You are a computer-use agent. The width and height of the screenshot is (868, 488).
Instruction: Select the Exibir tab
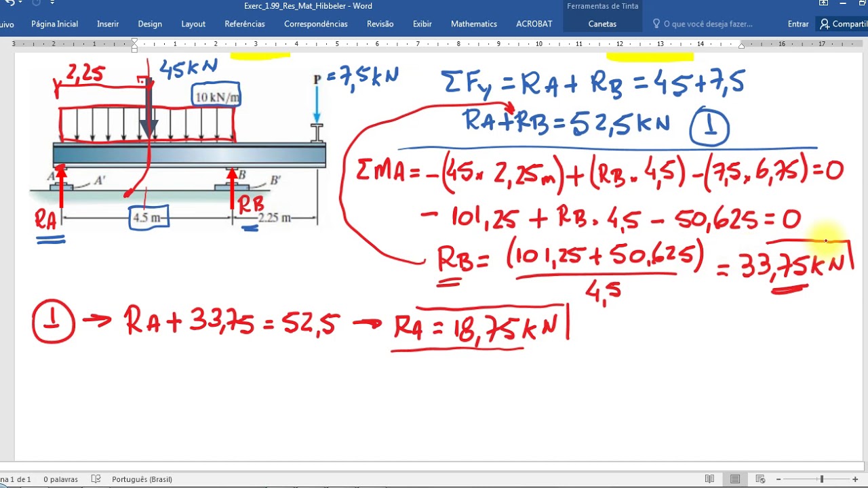click(x=422, y=24)
